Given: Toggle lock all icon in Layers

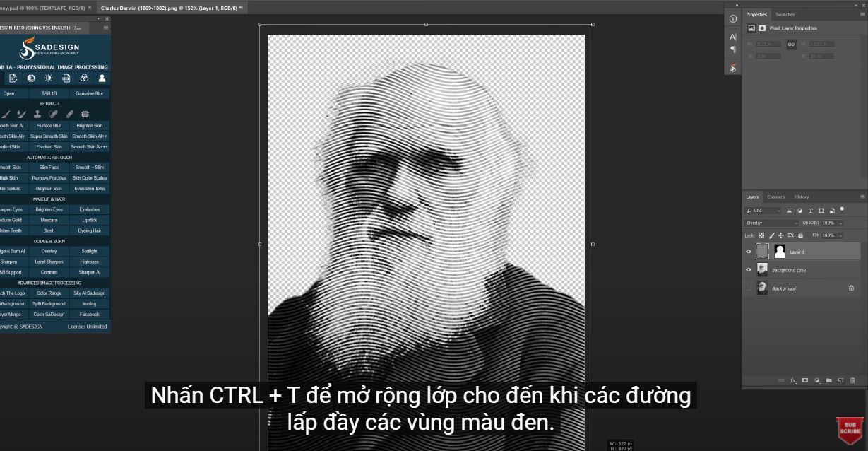Looking at the screenshot, I should [800, 235].
